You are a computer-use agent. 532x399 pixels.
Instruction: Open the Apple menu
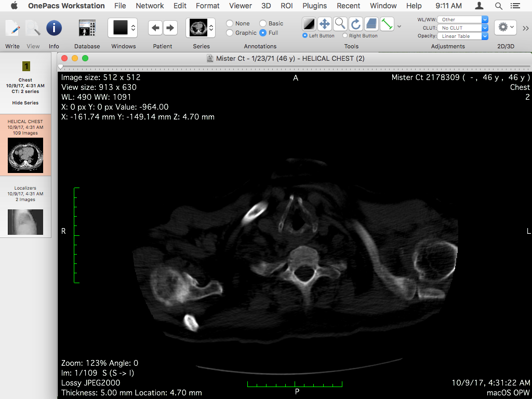(x=14, y=6)
